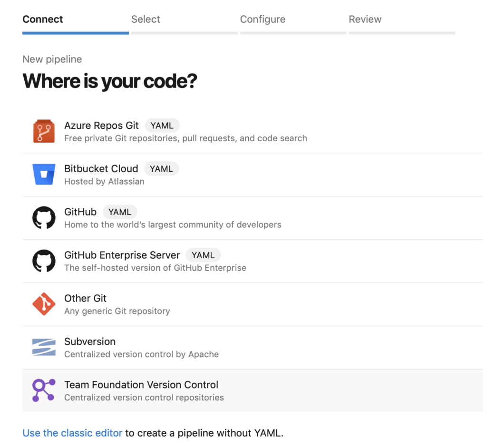The height and width of the screenshot is (448, 487).
Task: Click the Azure Repos Git icon
Action: point(44,131)
